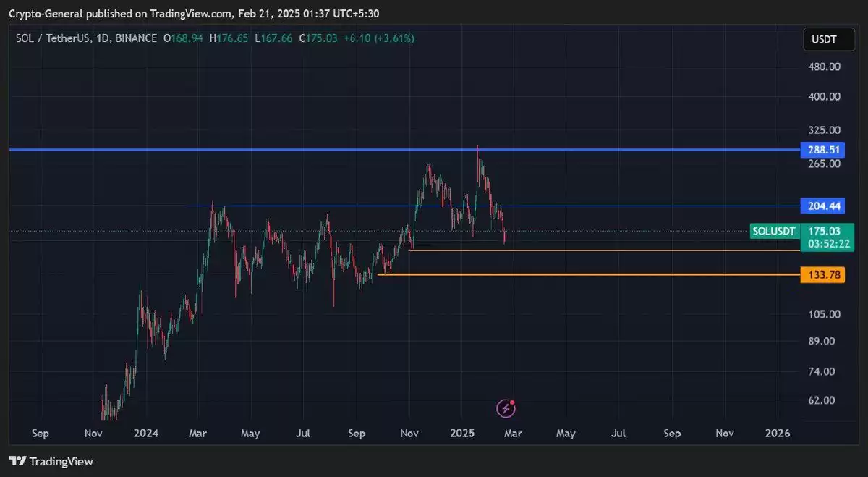Open the USDT currency selector

pyautogui.click(x=823, y=39)
